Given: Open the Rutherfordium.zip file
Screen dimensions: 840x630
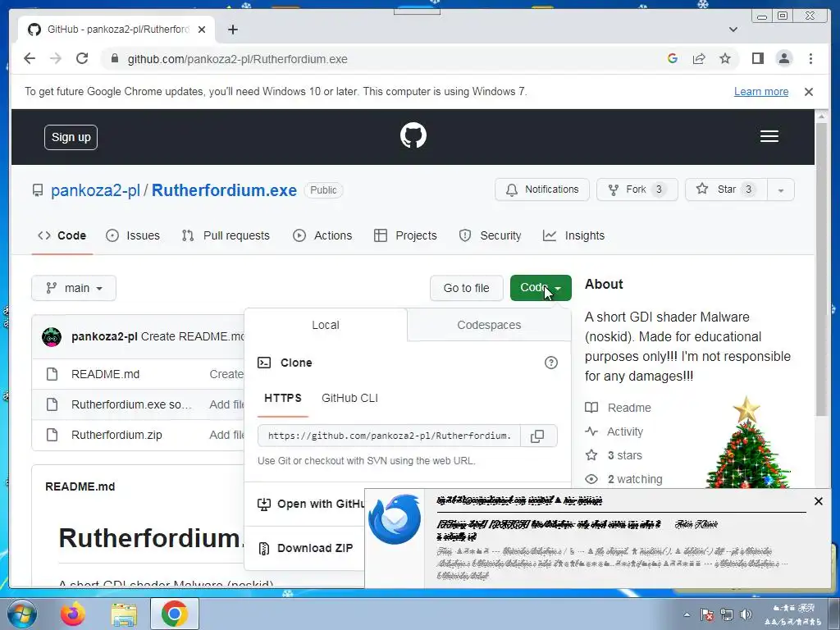Looking at the screenshot, I should 116,435.
